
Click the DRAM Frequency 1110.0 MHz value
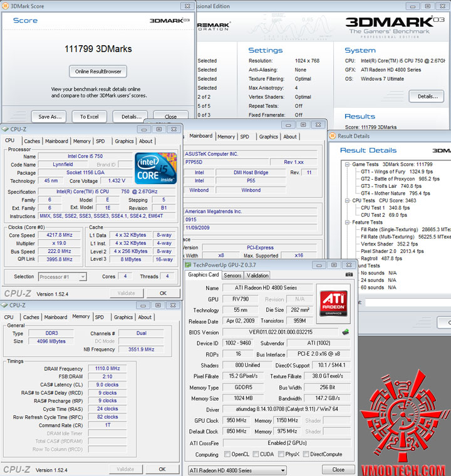[x=107, y=368]
